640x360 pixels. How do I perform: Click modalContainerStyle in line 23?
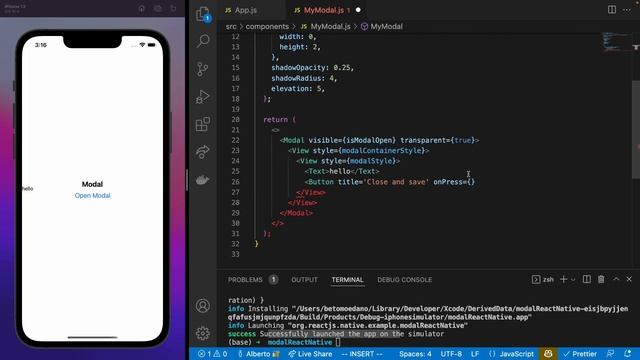coord(383,151)
